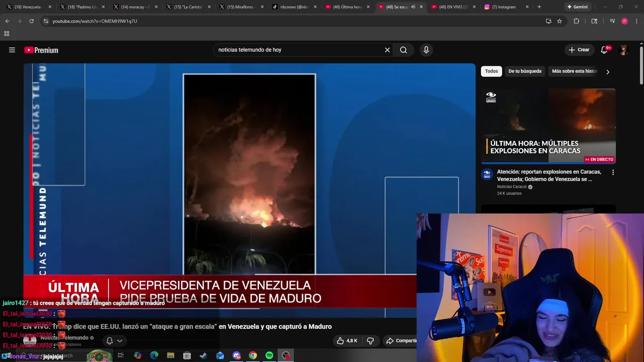The height and width of the screenshot is (362, 644).
Task: Open Steam from the taskbar
Action: click(203, 355)
